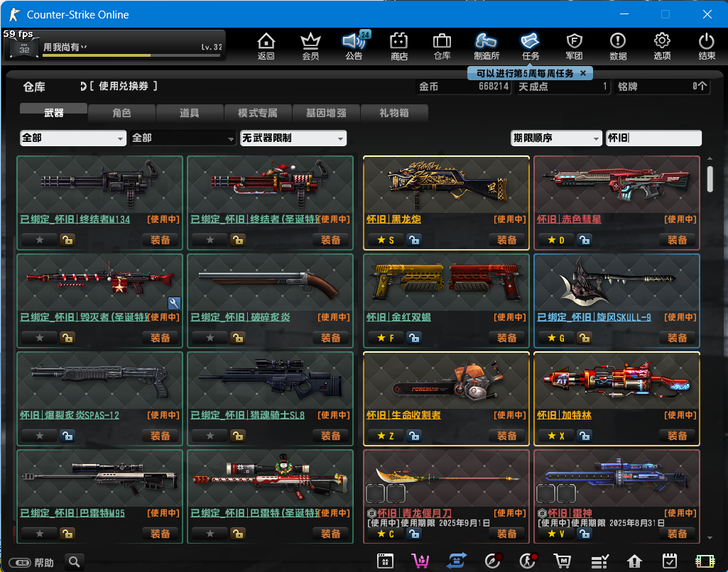Click the 怀旧|加特林 weapon name
This screenshot has width=728, height=572.
pyautogui.click(x=564, y=414)
